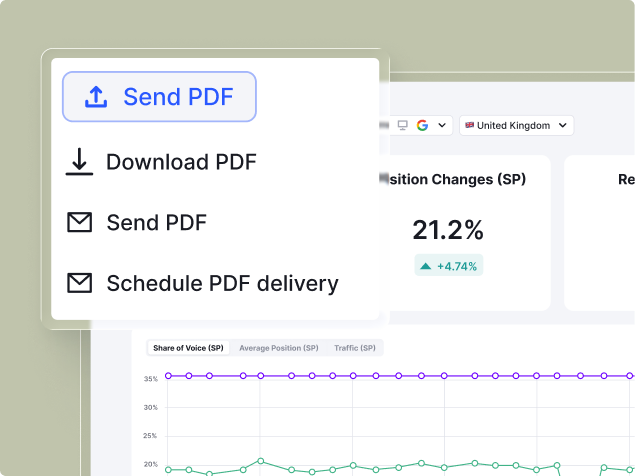The width and height of the screenshot is (635, 476).
Task: Open the United Kingdom country dropdown
Action: coord(516,125)
